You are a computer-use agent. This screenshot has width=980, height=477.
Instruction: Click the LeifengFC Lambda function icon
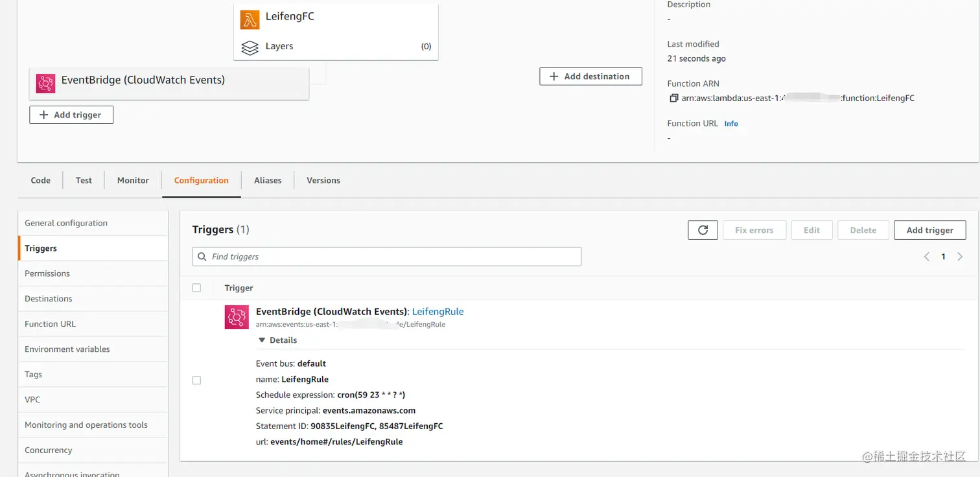tap(250, 19)
